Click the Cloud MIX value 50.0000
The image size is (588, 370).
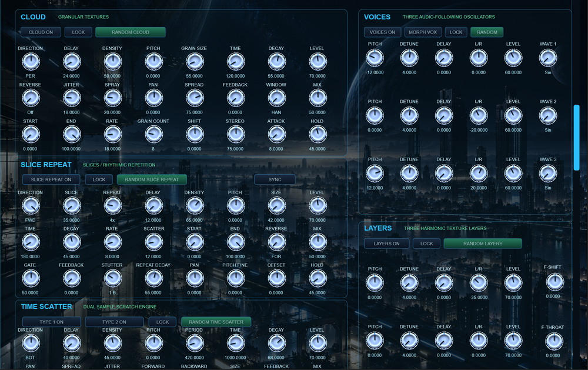pos(318,112)
